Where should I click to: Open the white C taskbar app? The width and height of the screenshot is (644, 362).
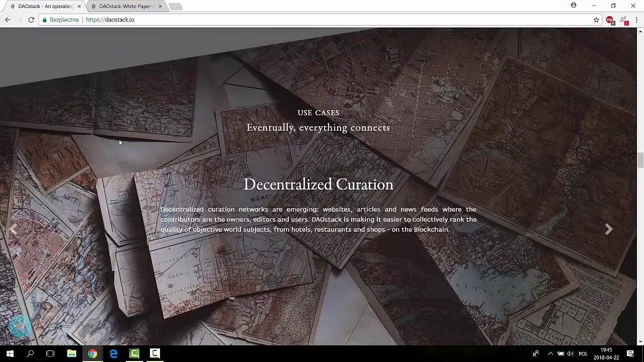coord(155,353)
